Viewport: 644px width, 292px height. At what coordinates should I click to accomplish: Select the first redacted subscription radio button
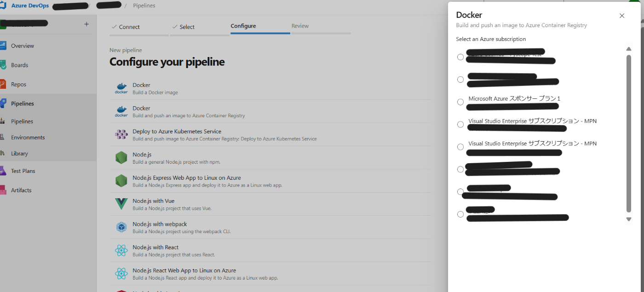coord(460,57)
